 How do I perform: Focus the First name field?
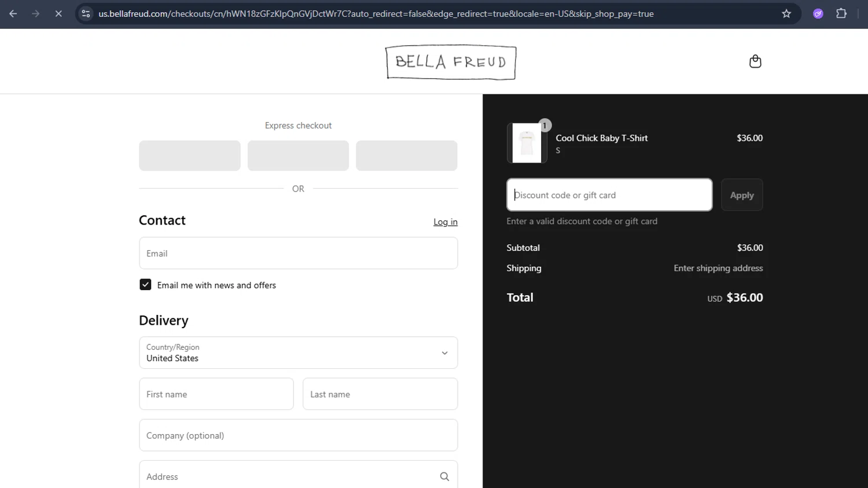(216, 394)
